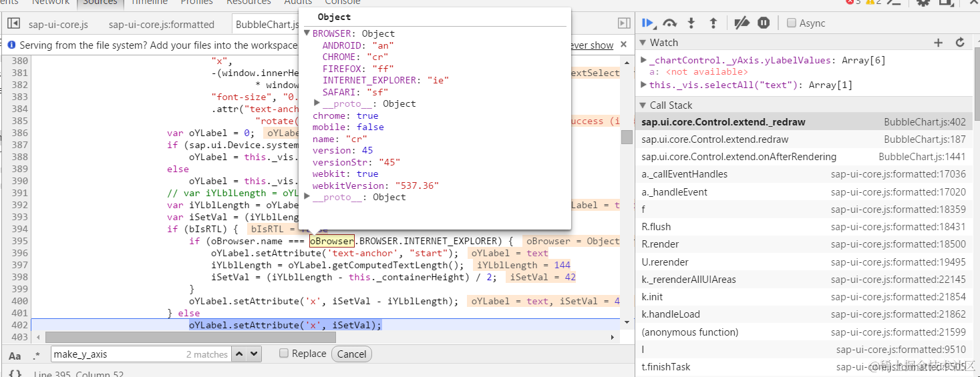This screenshot has width=980, height=377.
Task: Open the Network panel tab
Action: [50, 3]
